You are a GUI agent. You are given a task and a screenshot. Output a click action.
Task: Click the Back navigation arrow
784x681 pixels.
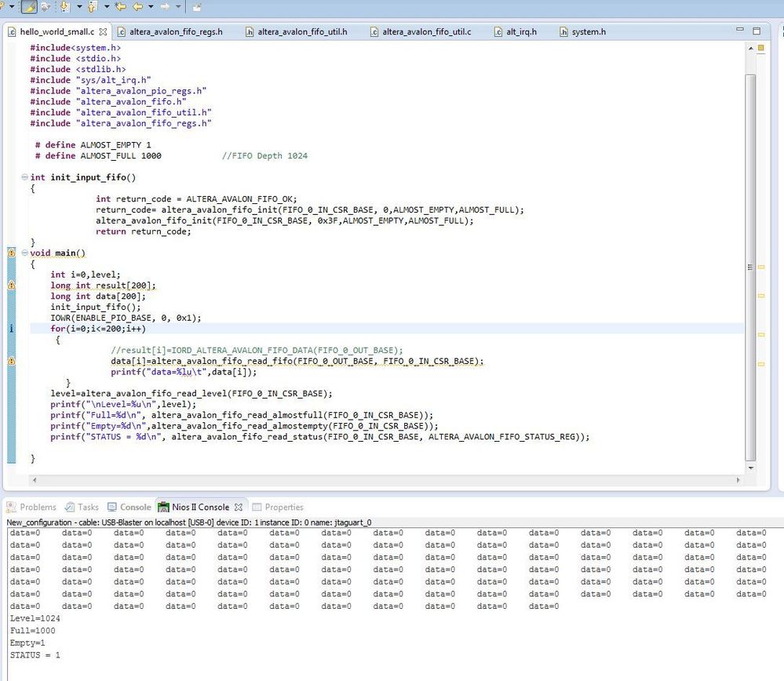click(138, 7)
